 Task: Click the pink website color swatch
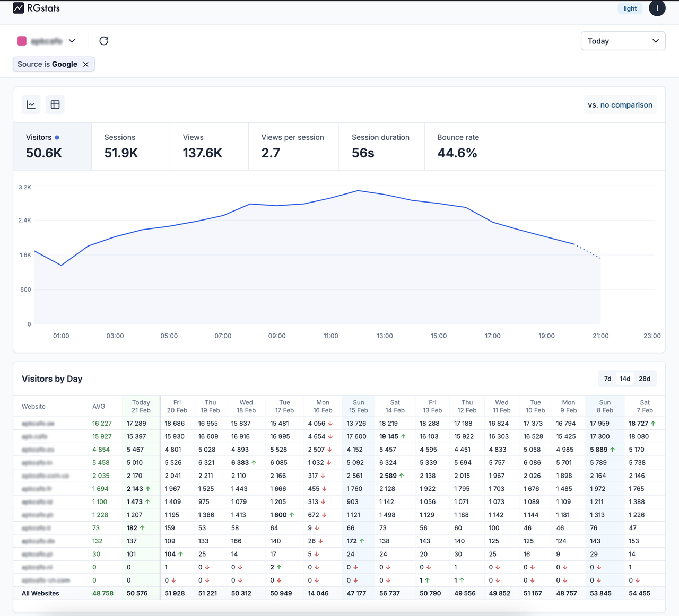(x=22, y=41)
